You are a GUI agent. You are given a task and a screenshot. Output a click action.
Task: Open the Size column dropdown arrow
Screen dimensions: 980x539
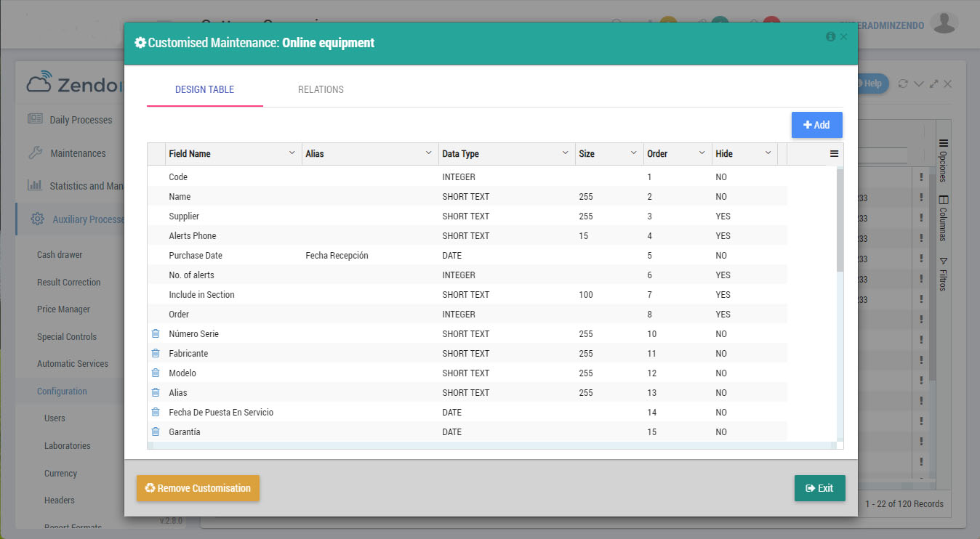pos(634,153)
